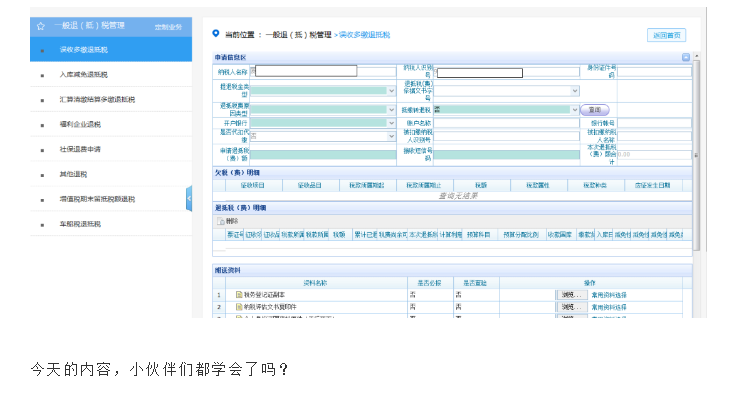Click the 操作 column header

[x=590, y=283]
